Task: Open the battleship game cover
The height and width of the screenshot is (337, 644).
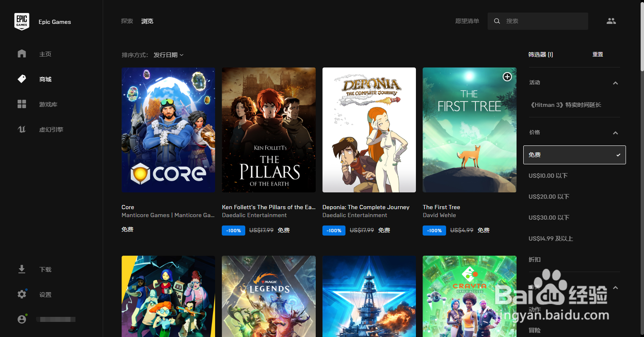Action: click(369, 296)
